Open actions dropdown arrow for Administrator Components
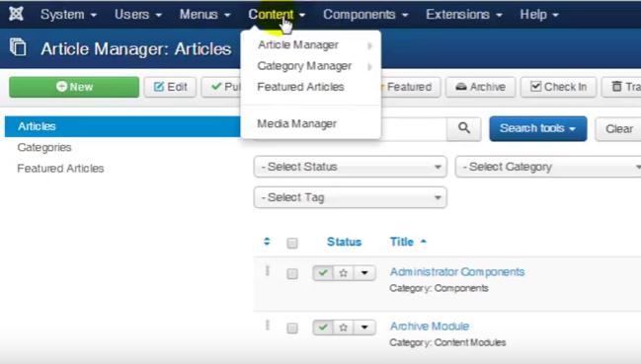Image resolution: width=641 pixels, height=364 pixels. pyautogui.click(x=364, y=273)
